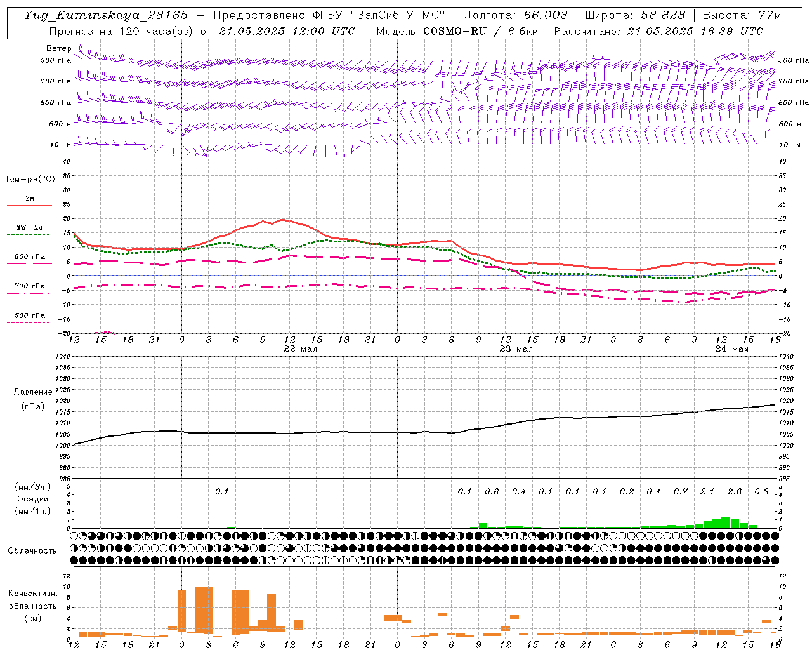Click the red 2м temperature legend line
812x650 pixels.
29,205
